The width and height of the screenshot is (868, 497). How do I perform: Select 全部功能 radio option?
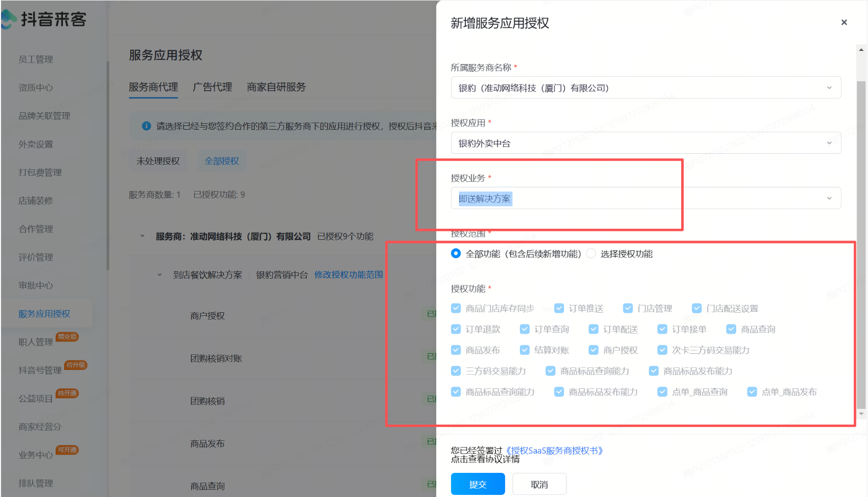pos(456,253)
